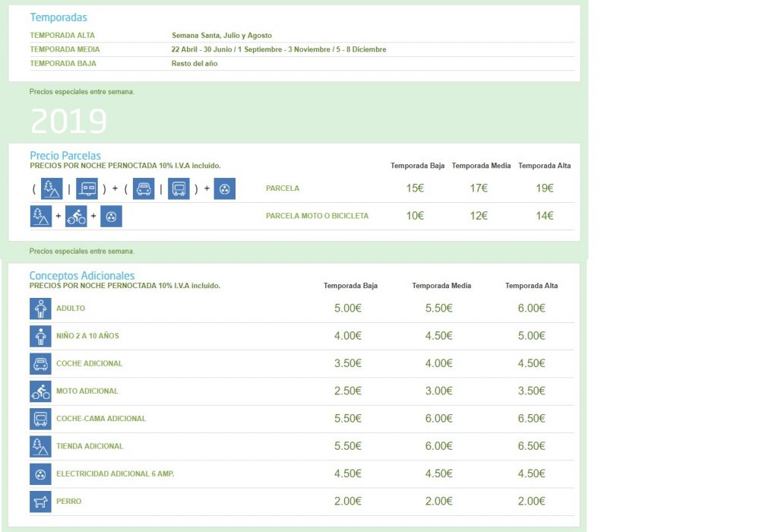778x532 pixels.
Task: Select the motorhome icon in the Parcela row
Action: [x=179, y=188]
